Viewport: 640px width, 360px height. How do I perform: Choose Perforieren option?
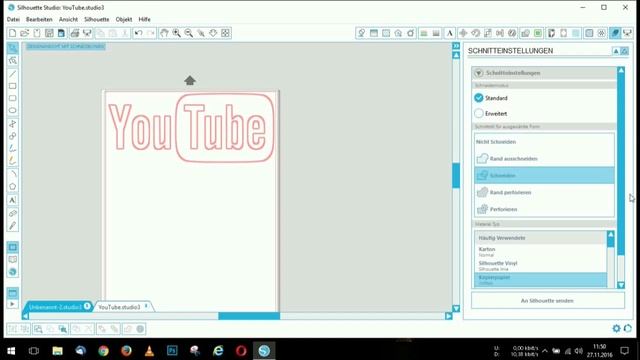pyautogui.click(x=544, y=209)
